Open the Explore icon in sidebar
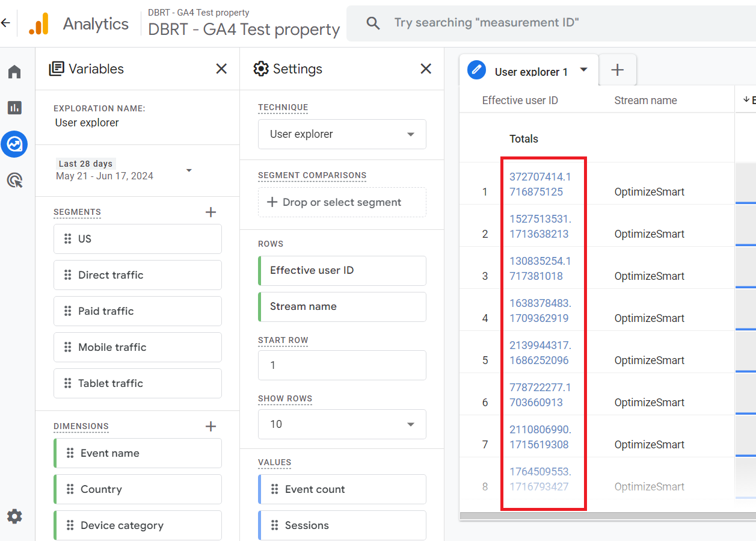The image size is (756, 541). 14,144
